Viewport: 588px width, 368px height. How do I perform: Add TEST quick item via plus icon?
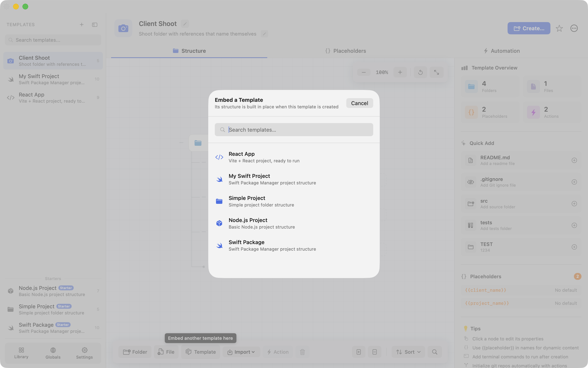tap(574, 247)
